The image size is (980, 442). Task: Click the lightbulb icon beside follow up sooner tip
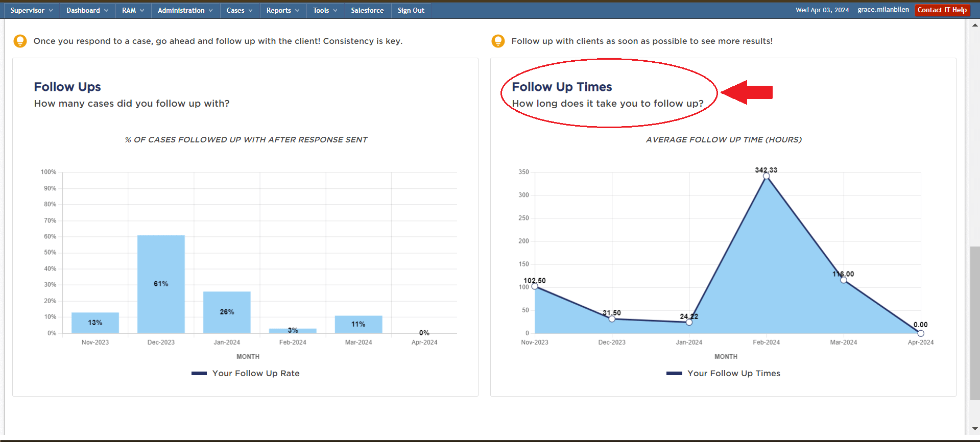pos(498,41)
